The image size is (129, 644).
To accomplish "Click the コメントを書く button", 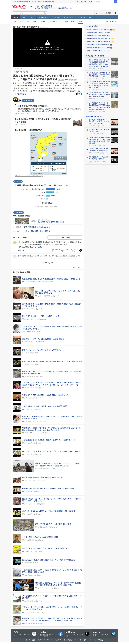I will click(x=65, y=238).
